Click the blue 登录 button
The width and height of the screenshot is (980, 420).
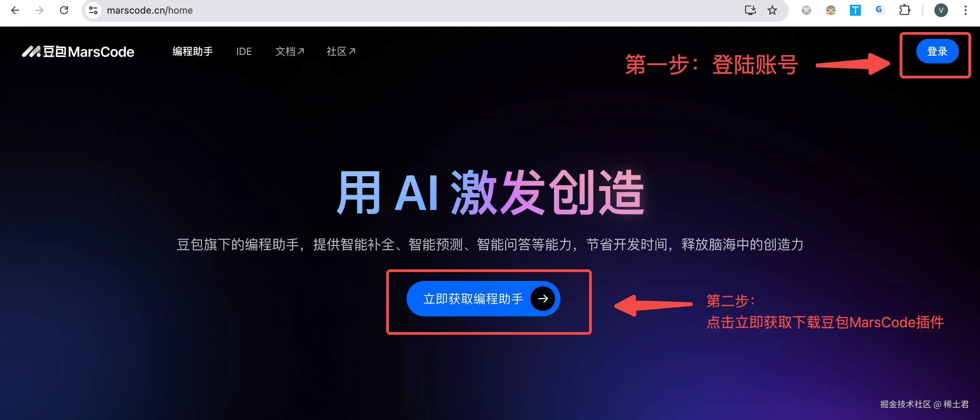tap(937, 51)
